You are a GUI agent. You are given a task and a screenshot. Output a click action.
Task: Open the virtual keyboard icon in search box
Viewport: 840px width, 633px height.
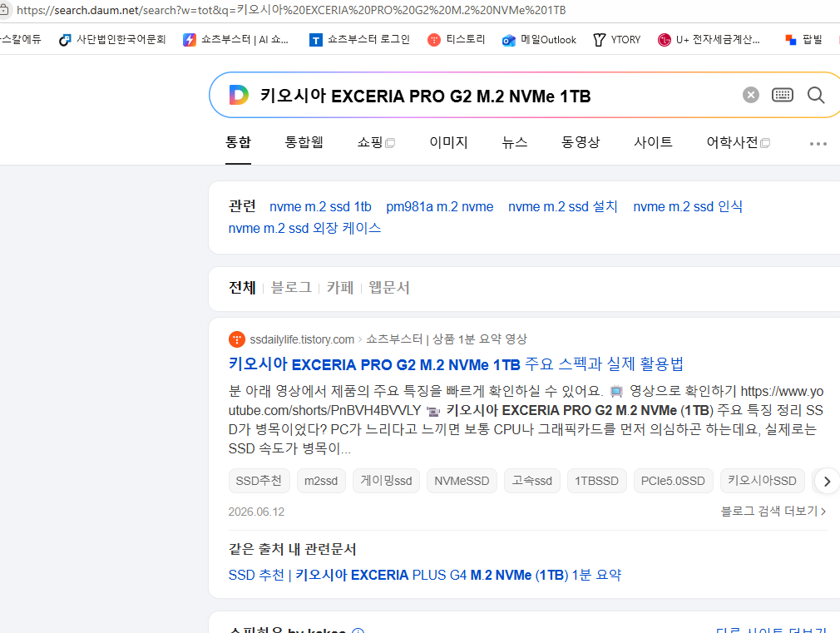coord(782,95)
